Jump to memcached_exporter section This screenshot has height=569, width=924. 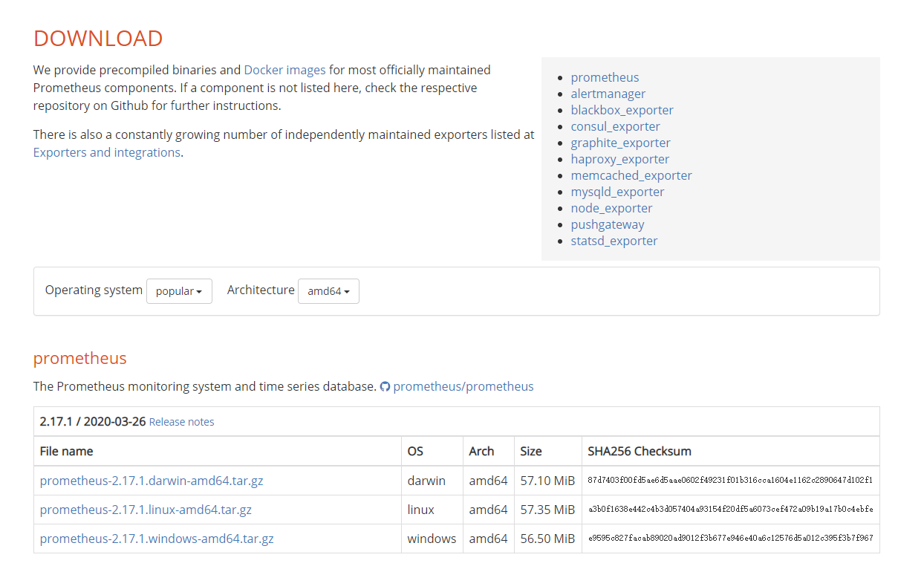click(631, 175)
